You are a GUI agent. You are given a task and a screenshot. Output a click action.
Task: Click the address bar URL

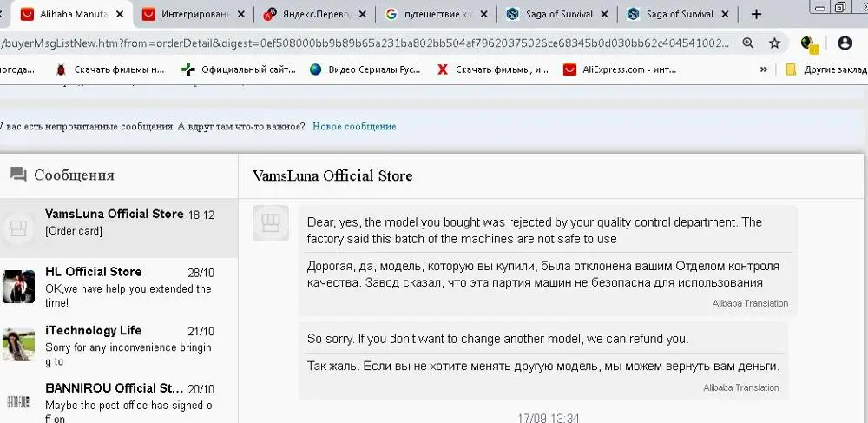[365, 43]
